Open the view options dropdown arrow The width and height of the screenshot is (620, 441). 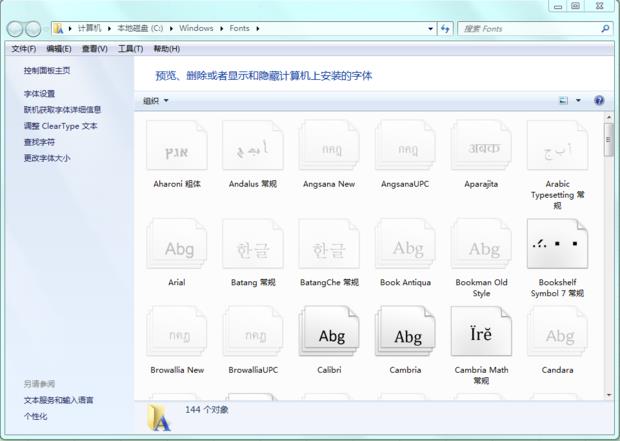(x=578, y=100)
